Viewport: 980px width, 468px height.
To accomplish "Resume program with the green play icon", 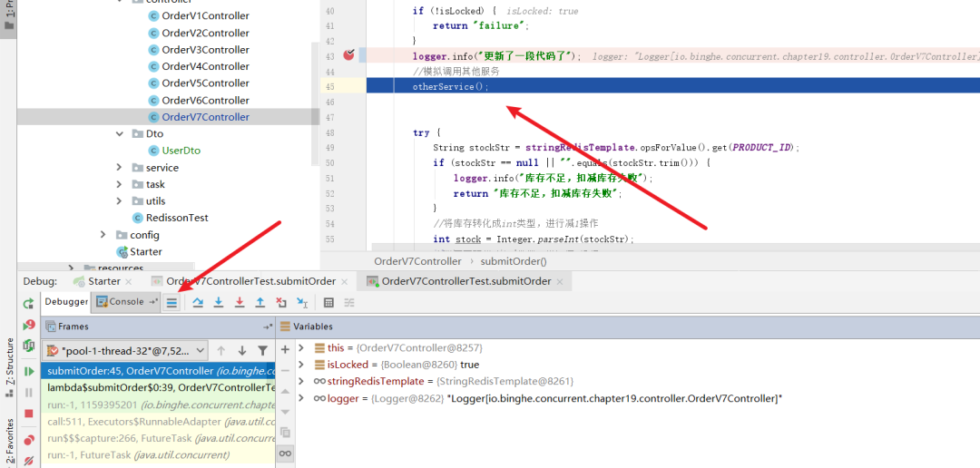I will 28,371.
